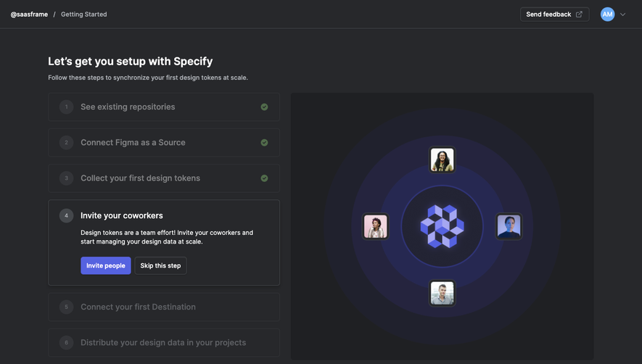Click step number 3 circle

[x=66, y=178]
